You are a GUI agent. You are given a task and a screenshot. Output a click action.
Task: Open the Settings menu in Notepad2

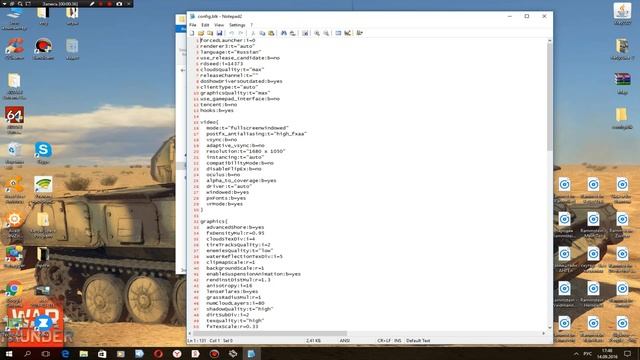237,25
